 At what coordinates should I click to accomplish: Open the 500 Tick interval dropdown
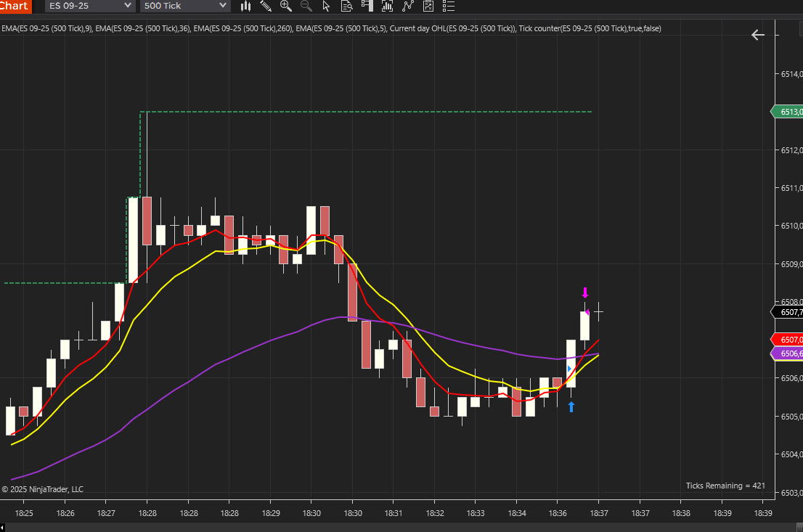tap(185, 6)
